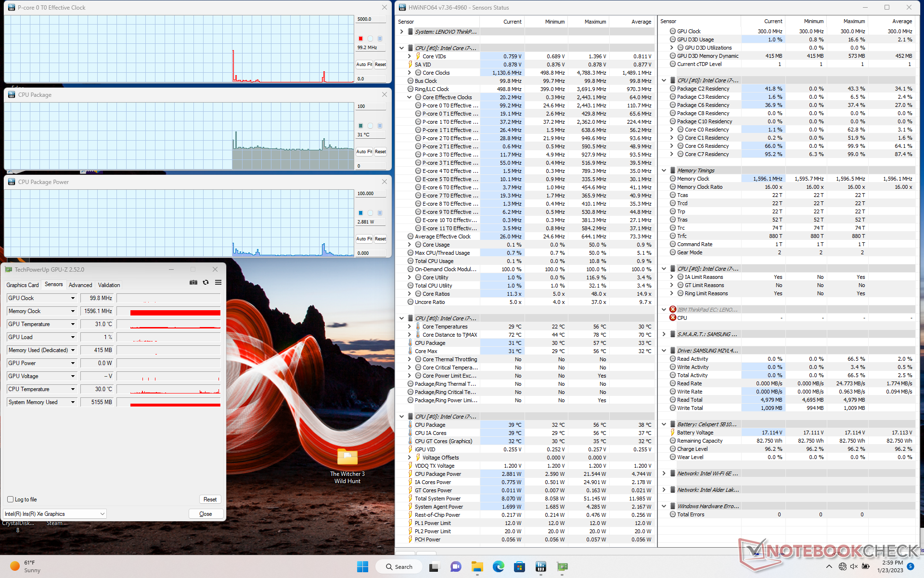Show hidden system tray icons
This screenshot has width=924, height=578.
click(x=829, y=566)
